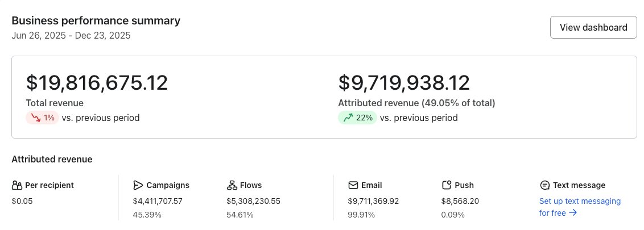Click the Flows revenue amount $5,308,230.55

tap(253, 201)
